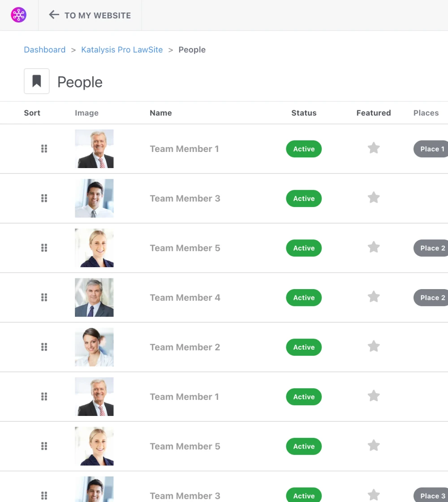Enable featured on Team Member 4
Screen dimensions: 448x502
374,297
